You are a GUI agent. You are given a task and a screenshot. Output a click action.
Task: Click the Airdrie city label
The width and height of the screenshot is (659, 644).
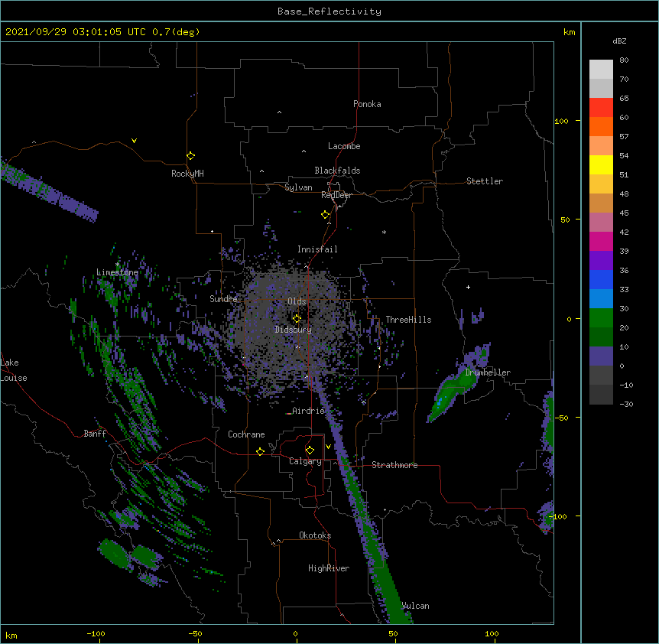[x=309, y=411]
